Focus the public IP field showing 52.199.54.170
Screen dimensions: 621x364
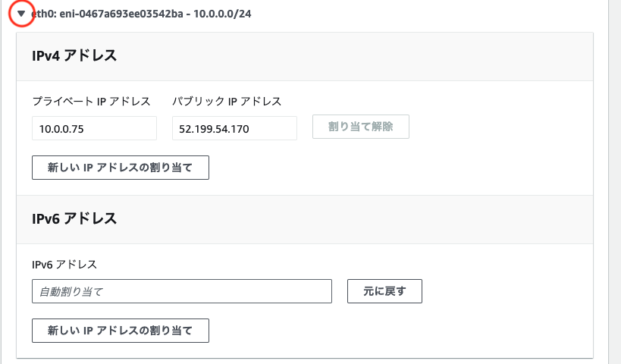234,128
